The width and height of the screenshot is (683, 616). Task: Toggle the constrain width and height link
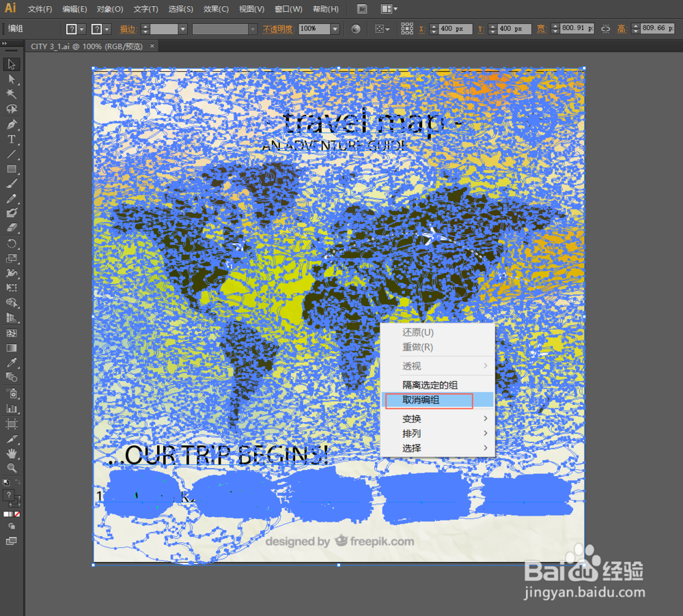605,29
